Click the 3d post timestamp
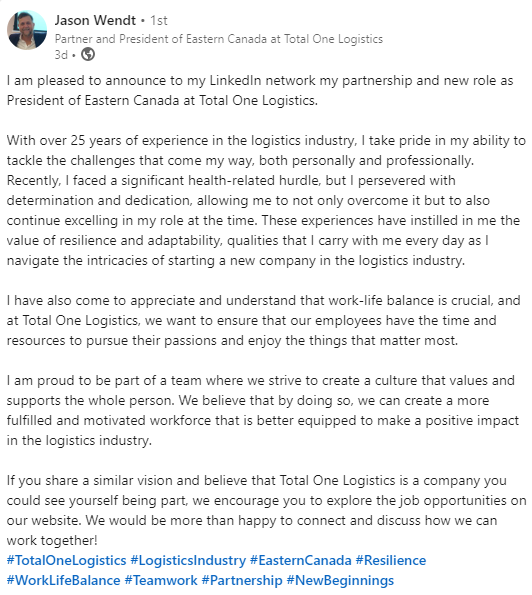This screenshot has height=595, width=532. tap(61, 55)
